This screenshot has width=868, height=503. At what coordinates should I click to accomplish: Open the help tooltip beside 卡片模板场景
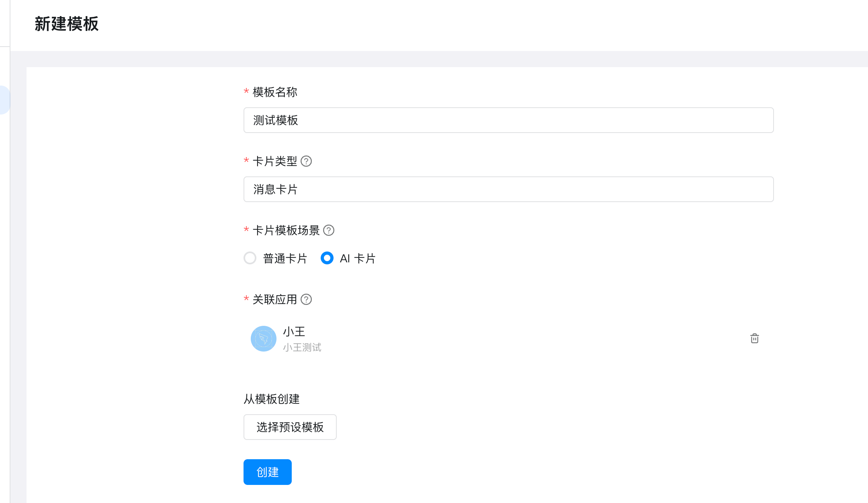point(329,230)
